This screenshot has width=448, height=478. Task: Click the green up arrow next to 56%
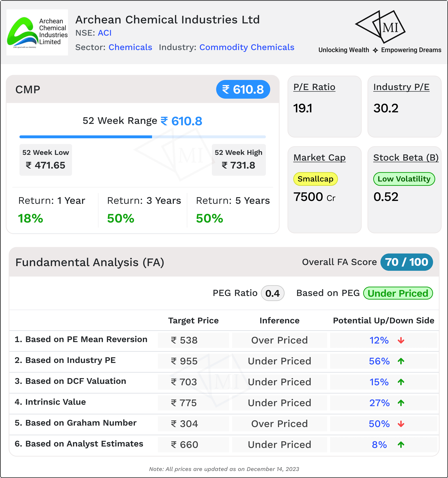tap(401, 361)
